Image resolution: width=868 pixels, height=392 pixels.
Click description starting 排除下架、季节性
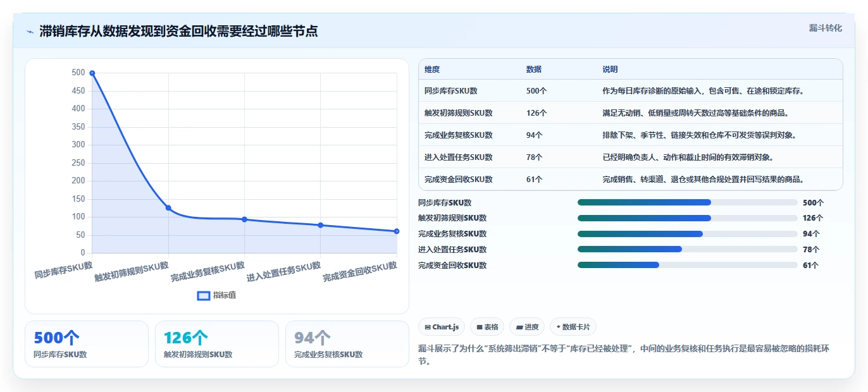pos(699,135)
